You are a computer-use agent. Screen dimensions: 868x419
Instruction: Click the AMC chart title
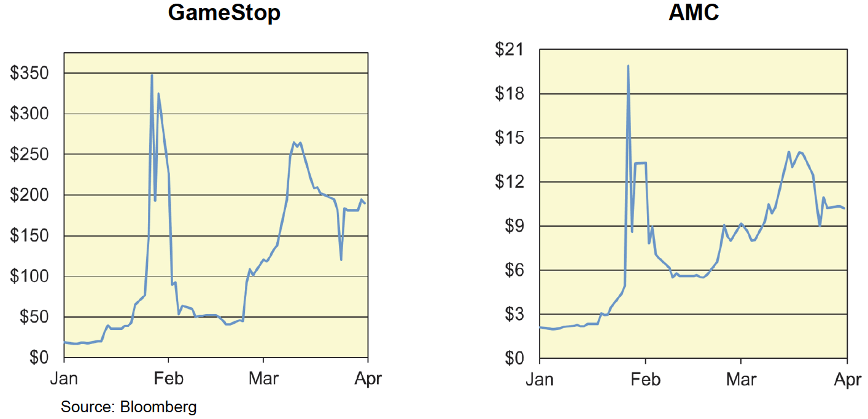click(x=693, y=13)
